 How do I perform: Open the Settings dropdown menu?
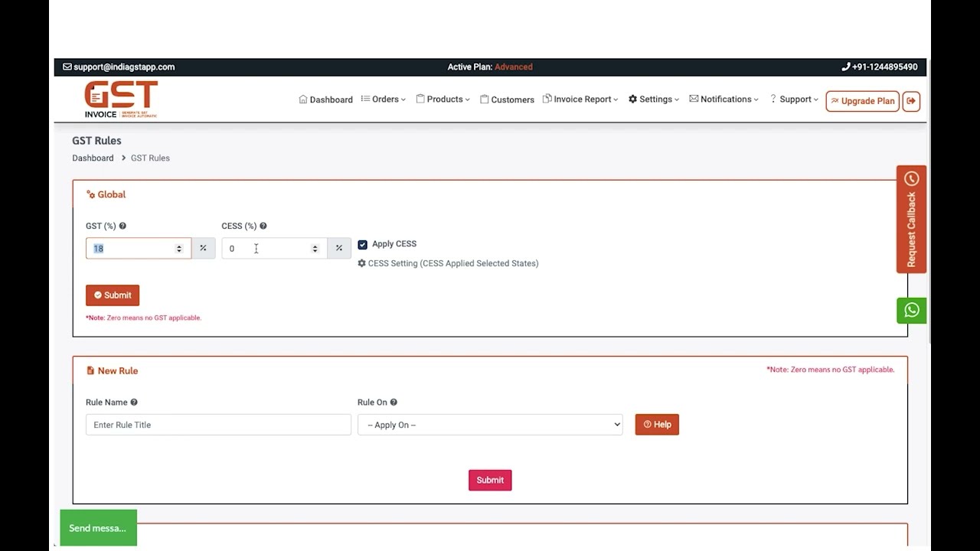pos(654,99)
